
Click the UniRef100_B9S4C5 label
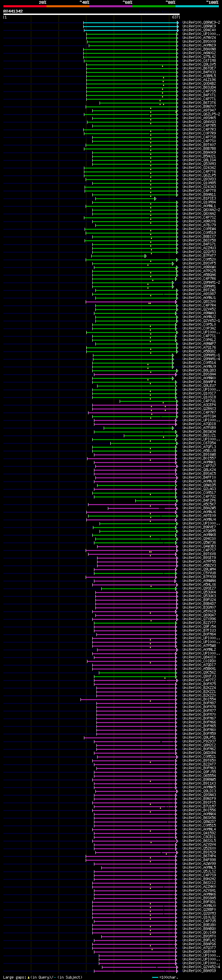click(199, 473)
